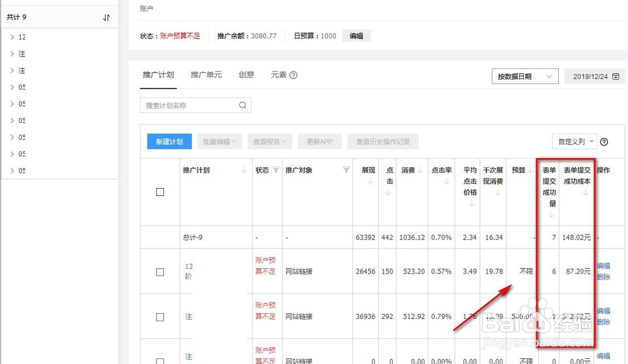Click the total 消费 value 1036.12

[x=412, y=237]
